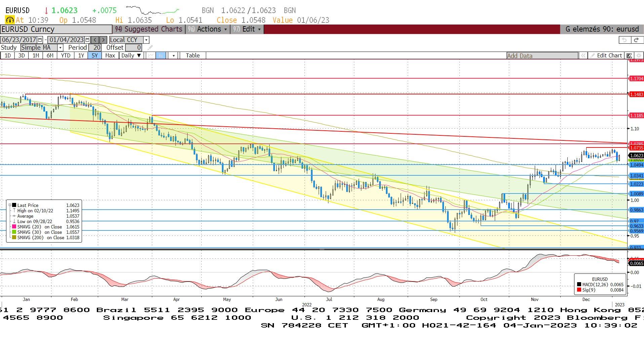Click the green SMAVG (30) legend swatch
This screenshot has height=344, width=644.
(x=14, y=232)
